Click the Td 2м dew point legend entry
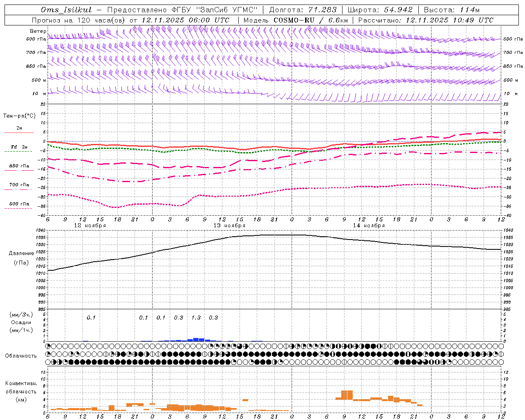Image resolution: width=525 pixels, height=420 pixels. [19, 147]
